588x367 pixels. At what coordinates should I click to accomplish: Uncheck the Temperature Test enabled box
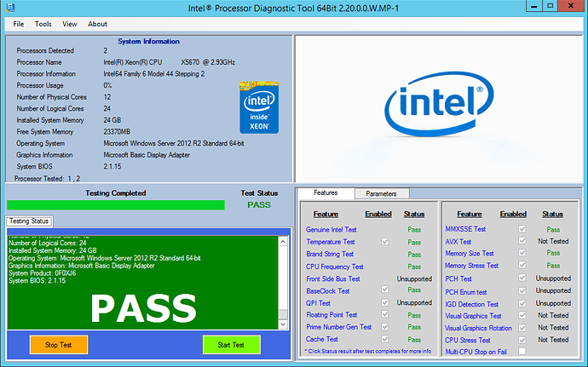click(x=385, y=242)
